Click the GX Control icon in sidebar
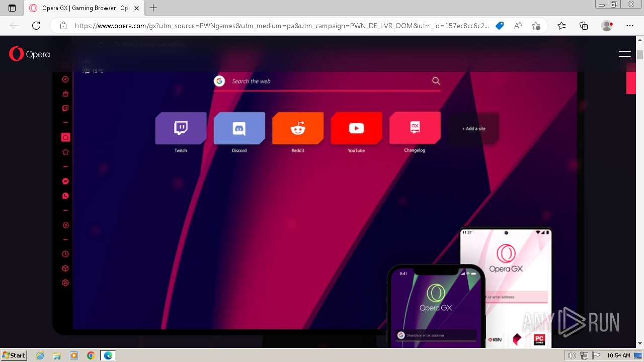Screen dimensions: 644x362 click(x=65, y=79)
